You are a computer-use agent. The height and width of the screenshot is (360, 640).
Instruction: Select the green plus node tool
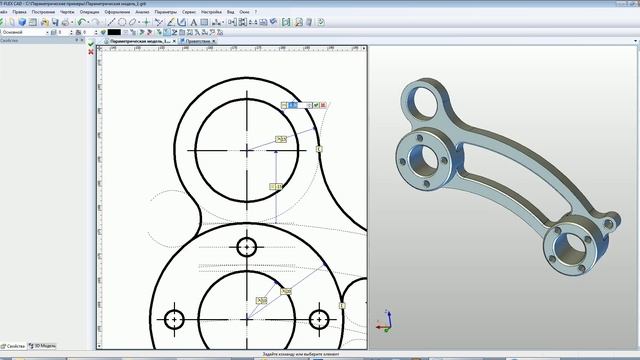[x=146, y=22]
